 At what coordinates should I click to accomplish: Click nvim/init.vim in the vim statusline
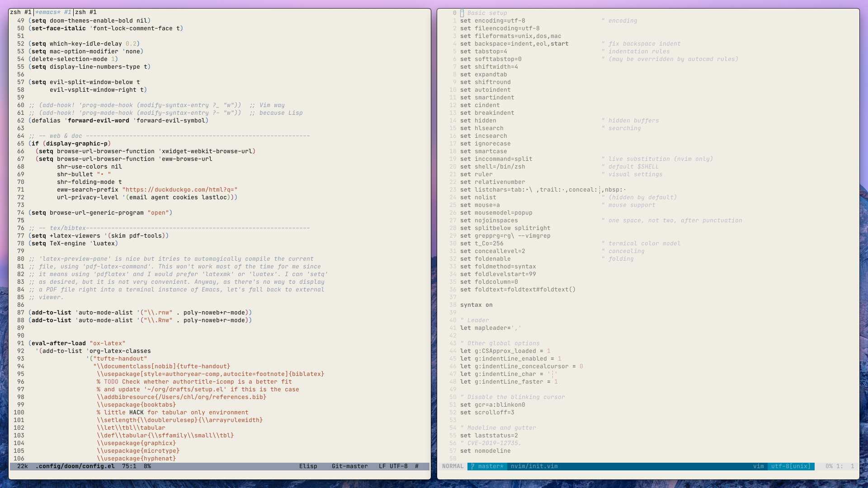click(534, 466)
